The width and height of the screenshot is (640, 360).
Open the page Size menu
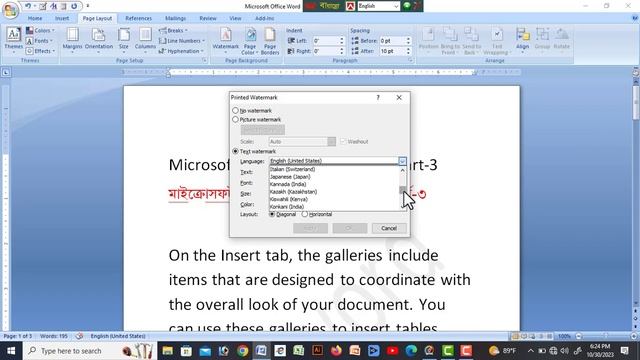tap(124, 40)
